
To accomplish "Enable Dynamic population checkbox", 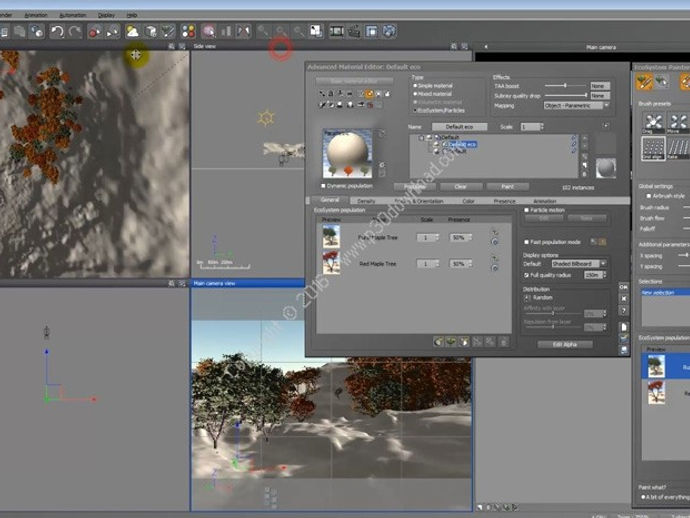I will [323, 186].
